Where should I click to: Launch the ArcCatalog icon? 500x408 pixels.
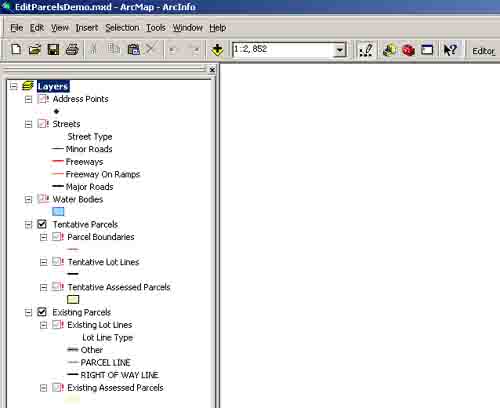pyautogui.click(x=389, y=50)
